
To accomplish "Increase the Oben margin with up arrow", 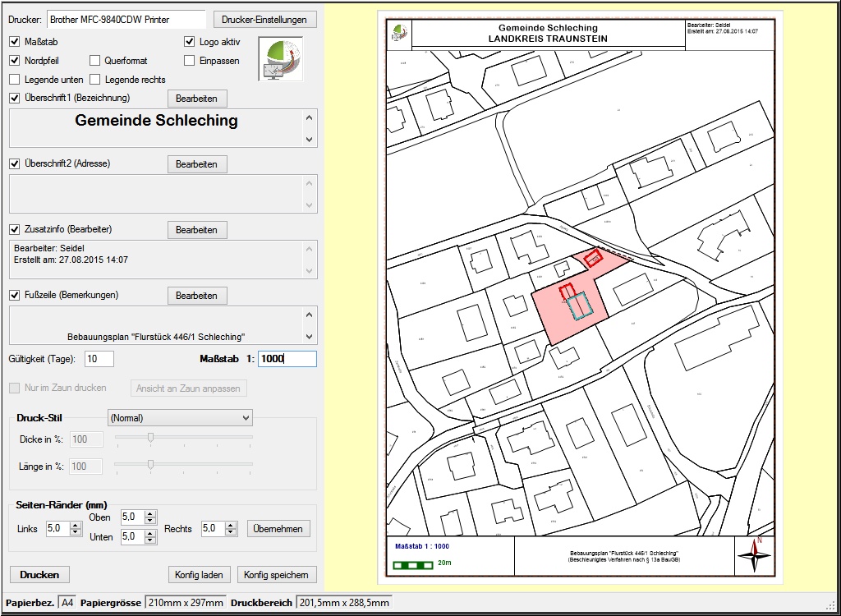I will (x=151, y=513).
